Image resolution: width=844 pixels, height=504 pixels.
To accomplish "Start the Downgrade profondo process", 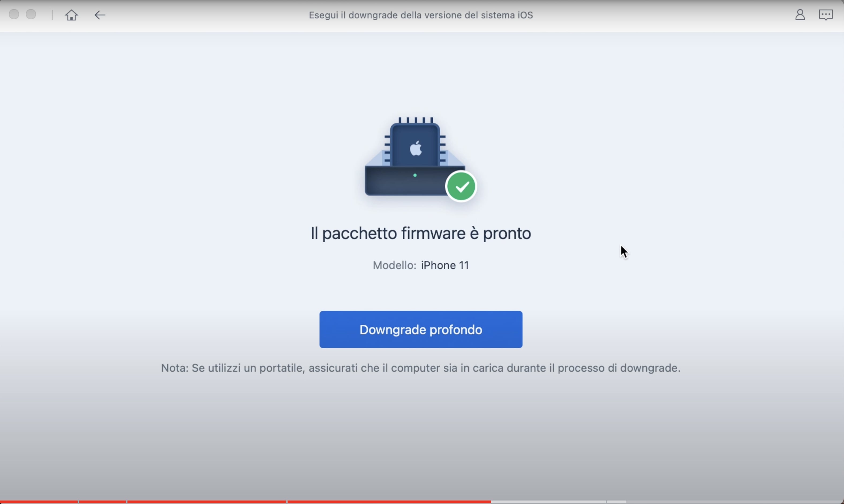I will pyautogui.click(x=420, y=329).
